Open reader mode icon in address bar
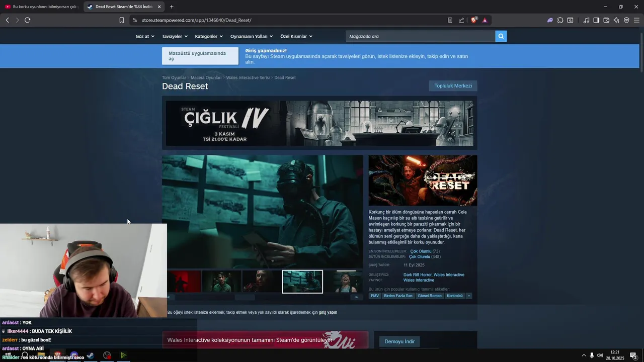Image resolution: width=644 pixels, height=362 pixels. 450,20
